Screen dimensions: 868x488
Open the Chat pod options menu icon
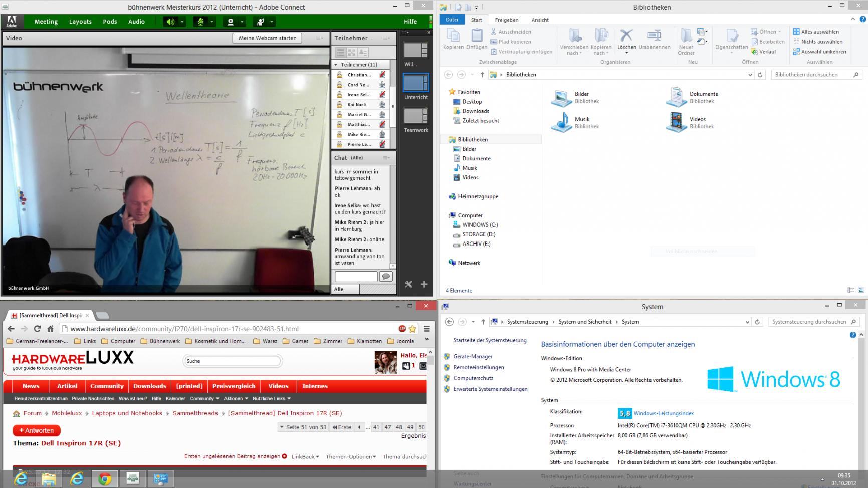[x=386, y=158]
